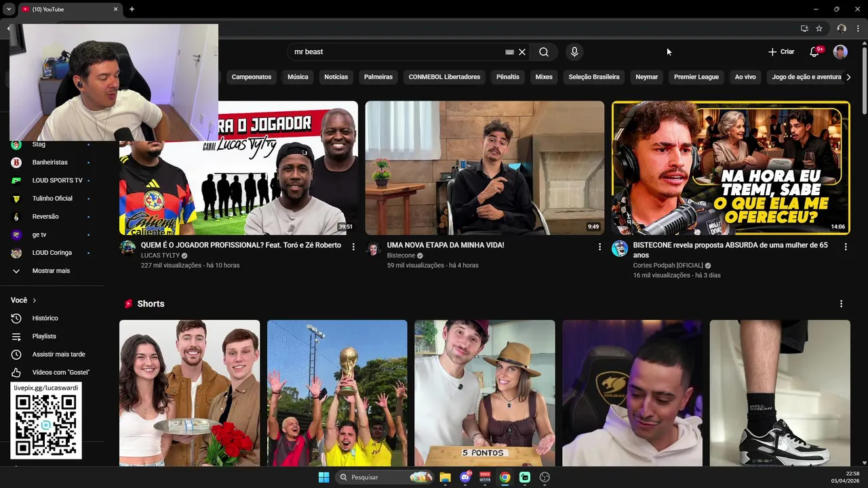868x488 pixels.
Task: Select the Campeonatos filter chip
Action: click(252, 77)
